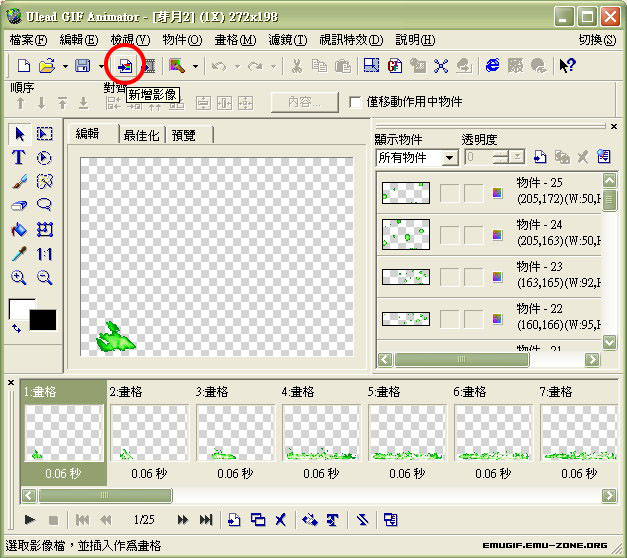Select the Eraser tool
This screenshot has width=627, height=558.
[19, 206]
